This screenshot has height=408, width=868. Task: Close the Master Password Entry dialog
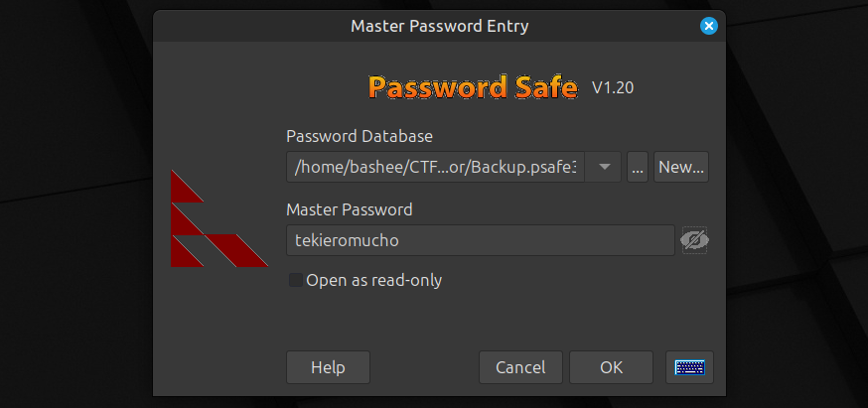[x=708, y=26]
